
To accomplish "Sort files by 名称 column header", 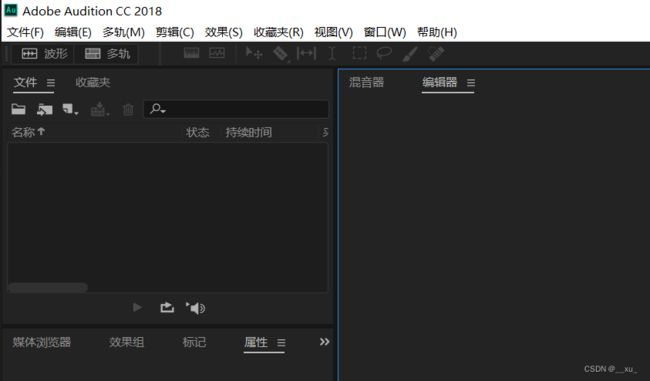I will (x=28, y=132).
